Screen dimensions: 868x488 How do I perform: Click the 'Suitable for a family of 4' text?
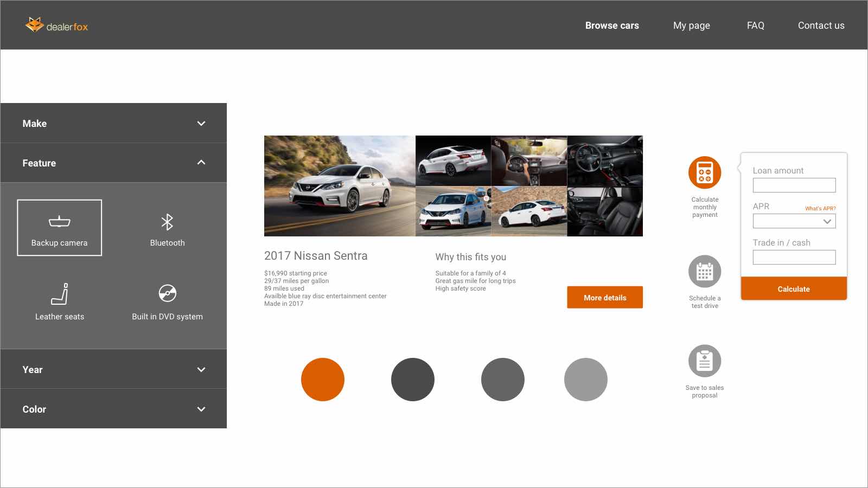click(x=470, y=273)
